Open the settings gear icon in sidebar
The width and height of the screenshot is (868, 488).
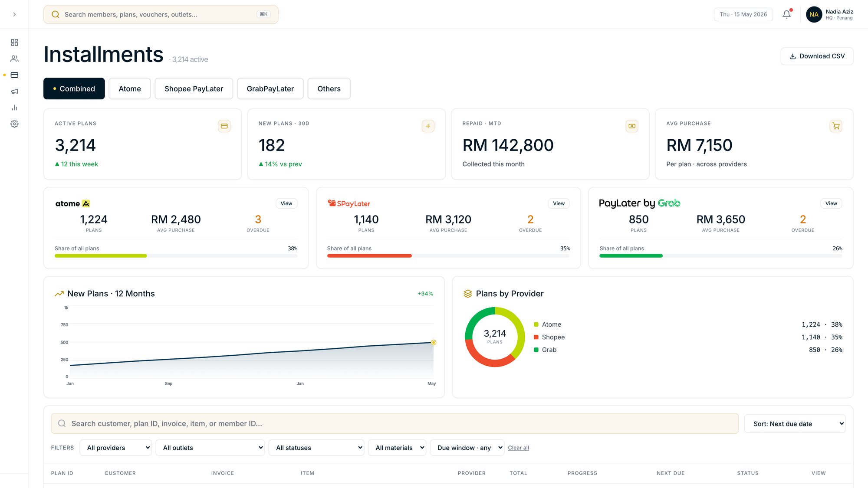[14, 124]
